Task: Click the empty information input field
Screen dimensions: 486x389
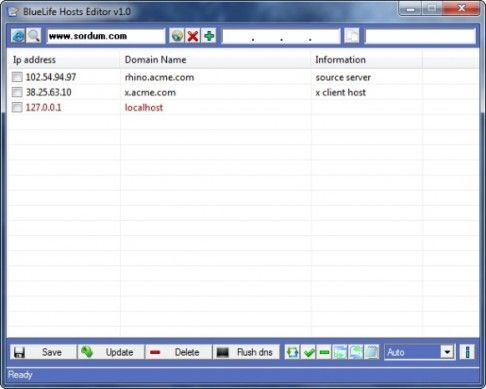Action: point(420,36)
